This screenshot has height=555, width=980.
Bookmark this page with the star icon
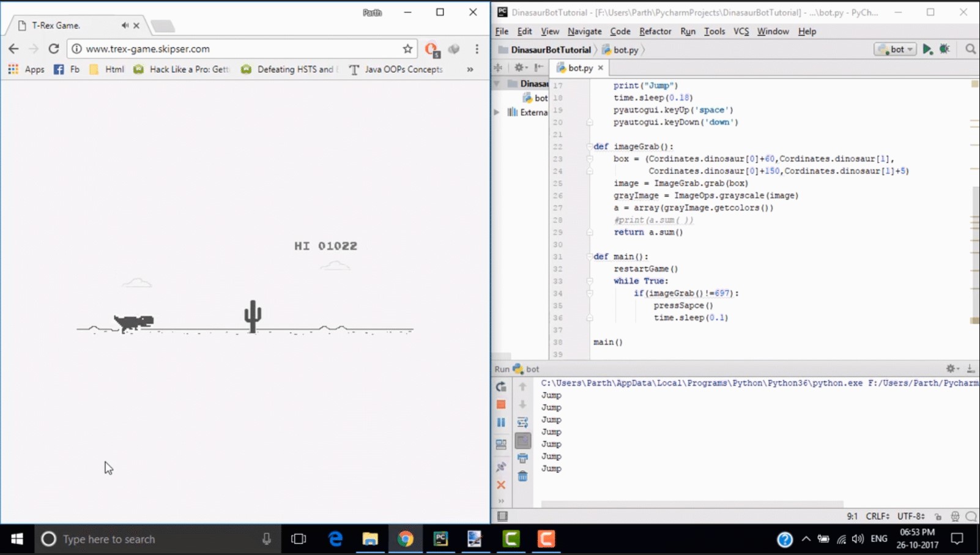pos(407,49)
